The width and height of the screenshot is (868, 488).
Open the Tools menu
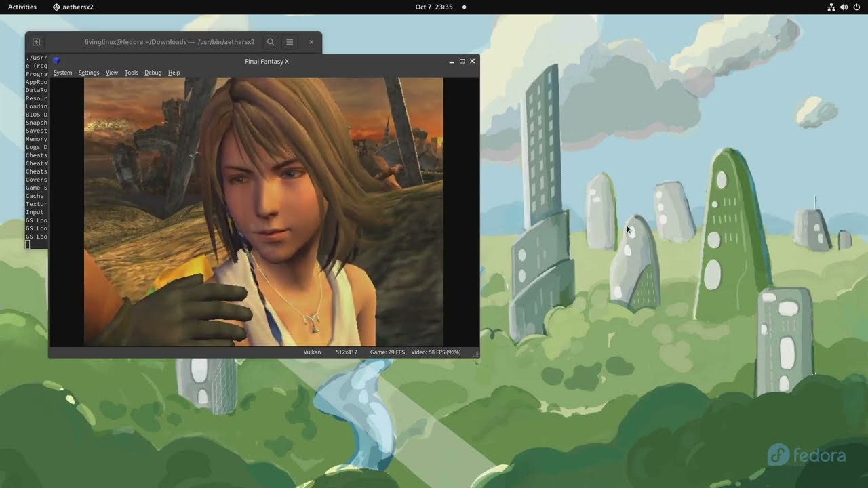pyautogui.click(x=131, y=73)
